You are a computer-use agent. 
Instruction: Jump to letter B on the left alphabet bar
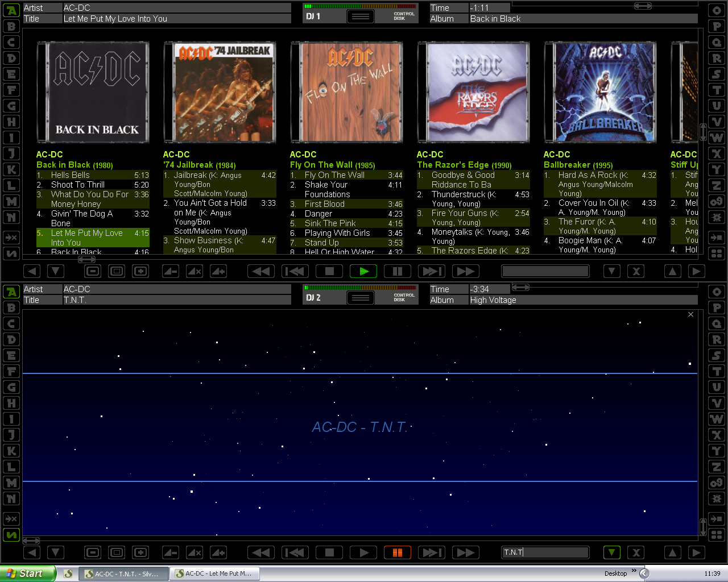10,26
